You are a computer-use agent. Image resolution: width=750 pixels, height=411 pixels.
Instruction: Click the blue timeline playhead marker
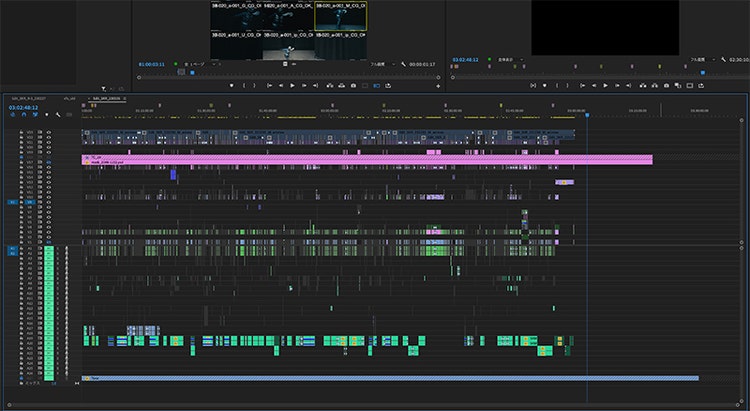point(587,115)
